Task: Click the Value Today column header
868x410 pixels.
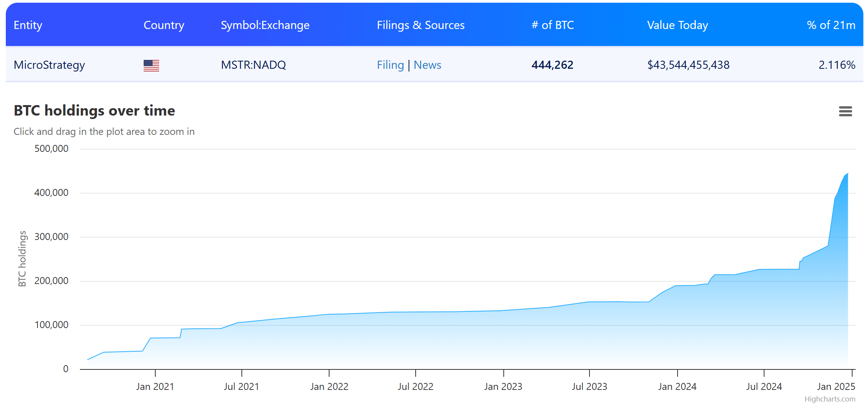Action: click(678, 25)
